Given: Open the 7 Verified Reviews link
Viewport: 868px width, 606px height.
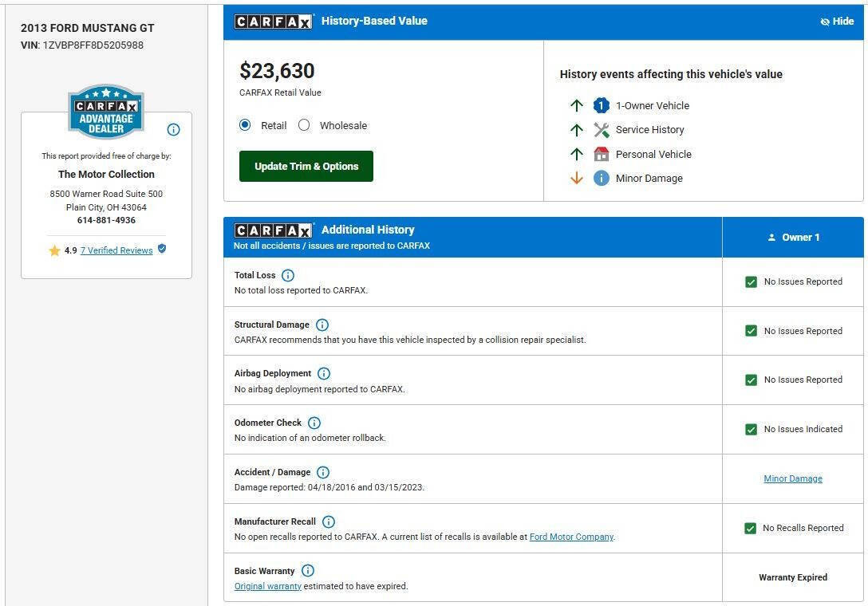Looking at the screenshot, I should pos(116,250).
